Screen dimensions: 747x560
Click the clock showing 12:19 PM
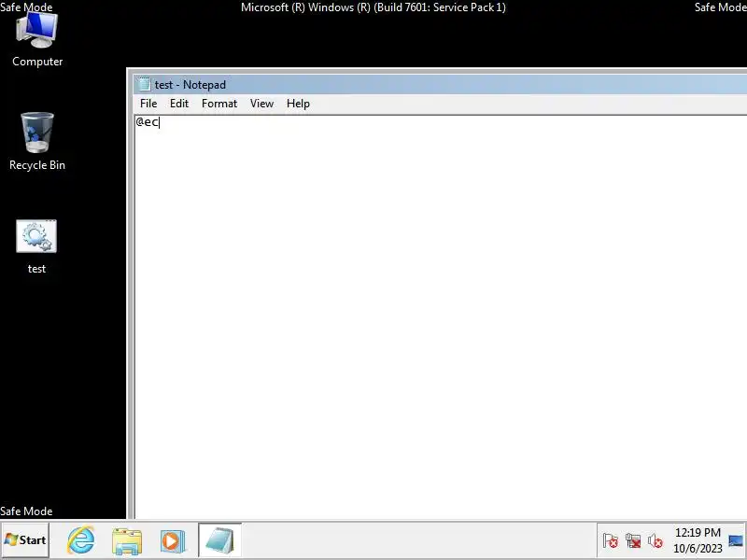[698, 540]
